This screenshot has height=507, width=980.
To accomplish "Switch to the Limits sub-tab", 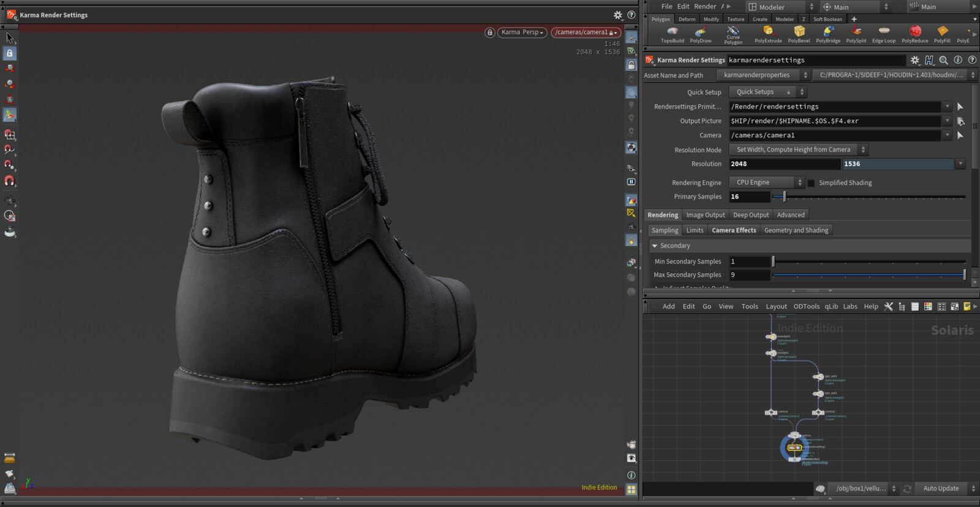I will [695, 231].
